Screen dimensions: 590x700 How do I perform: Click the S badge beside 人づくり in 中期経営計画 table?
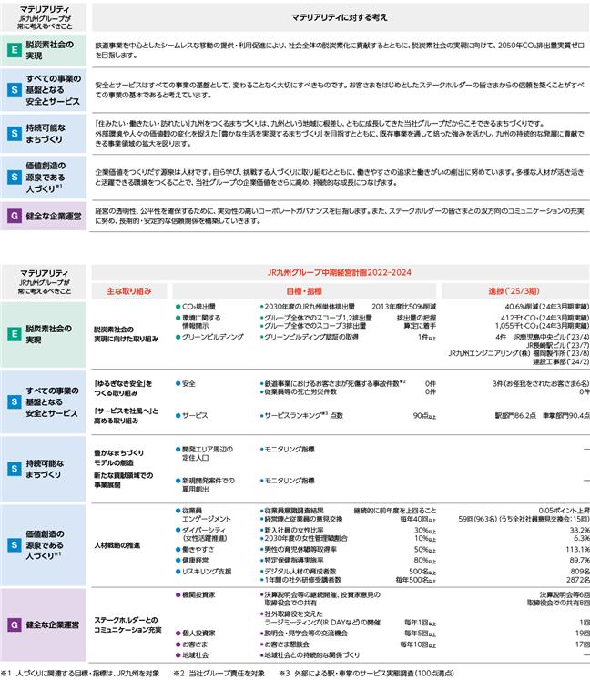pos(15,544)
